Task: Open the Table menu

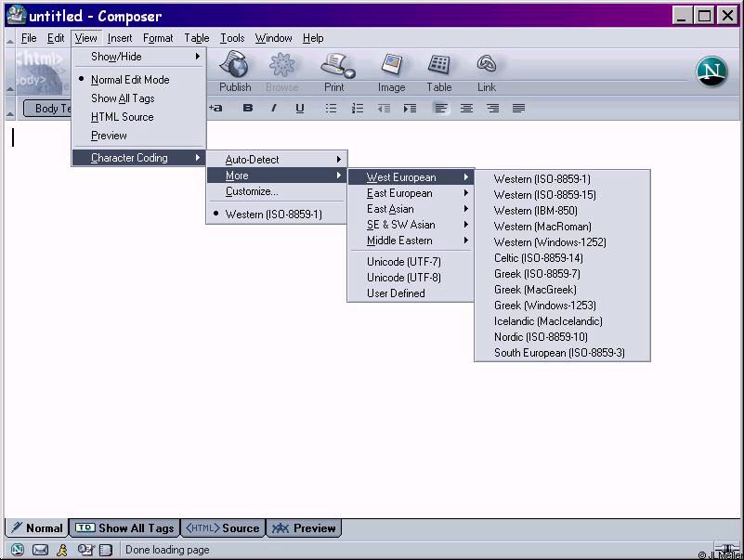Action: click(196, 38)
